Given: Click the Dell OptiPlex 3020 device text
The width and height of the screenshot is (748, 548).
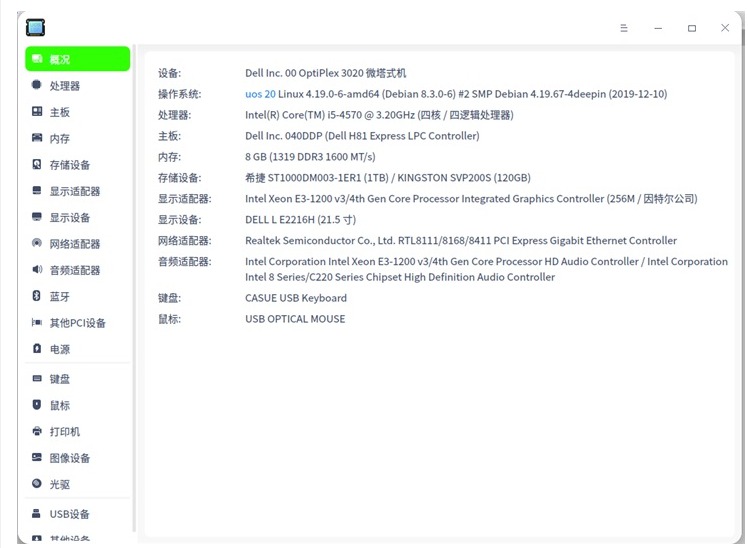Looking at the screenshot, I should pyautogui.click(x=325, y=73).
